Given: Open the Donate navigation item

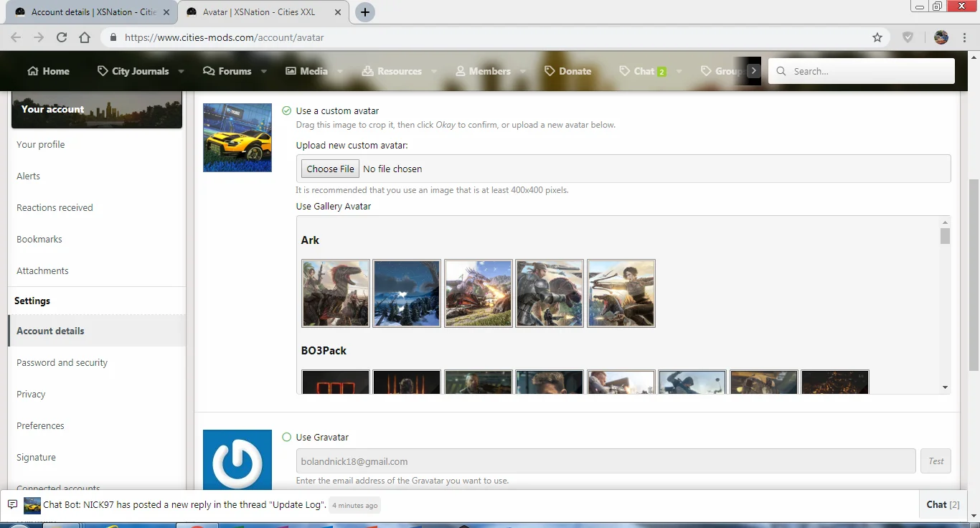Looking at the screenshot, I should point(568,71).
